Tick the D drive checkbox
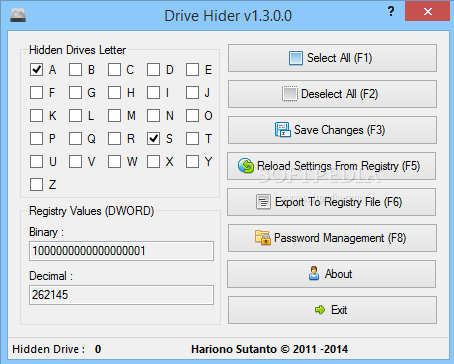454x364 pixels. coord(153,70)
